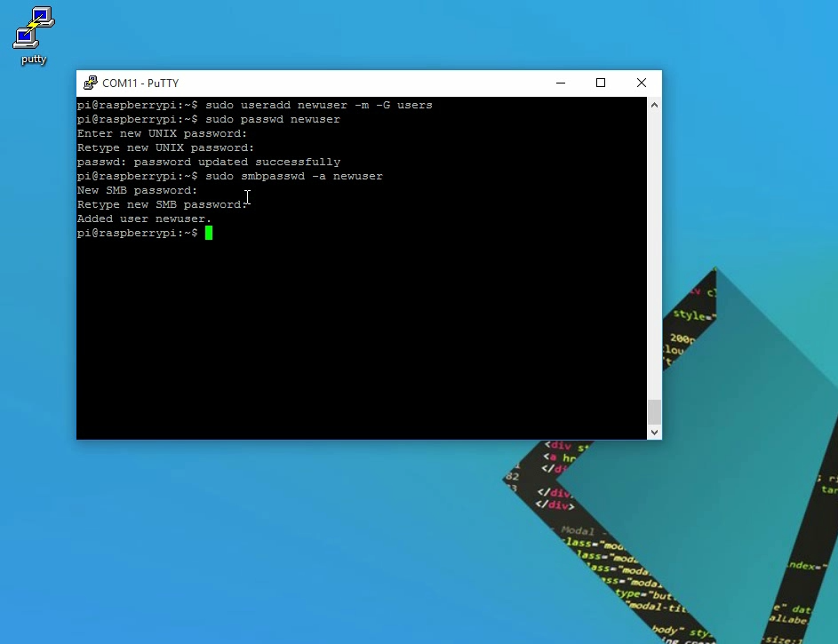Image resolution: width=838 pixels, height=644 pixels.
Task: Close the COM11 PuTTY window
Action: pyautogui.click(x=641, y=83)
